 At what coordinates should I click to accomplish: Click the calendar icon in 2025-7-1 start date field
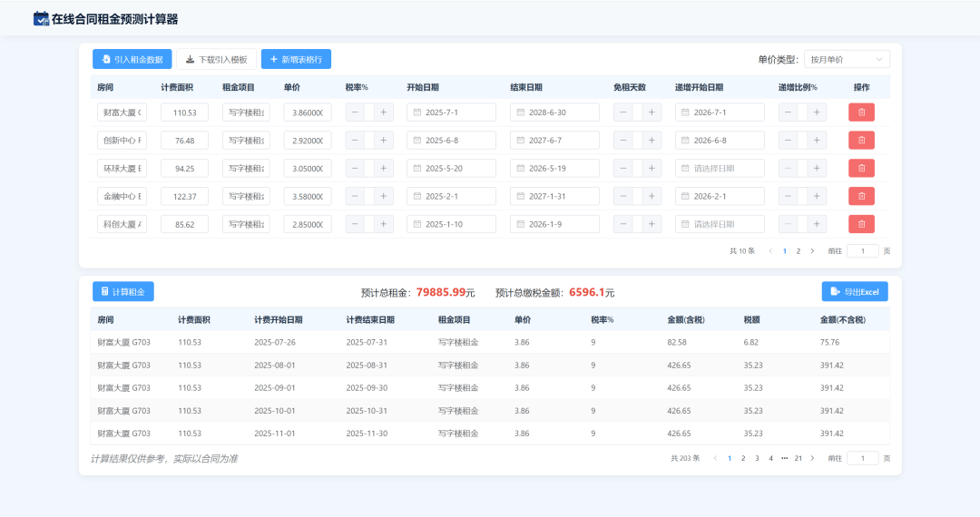(417, 112)
